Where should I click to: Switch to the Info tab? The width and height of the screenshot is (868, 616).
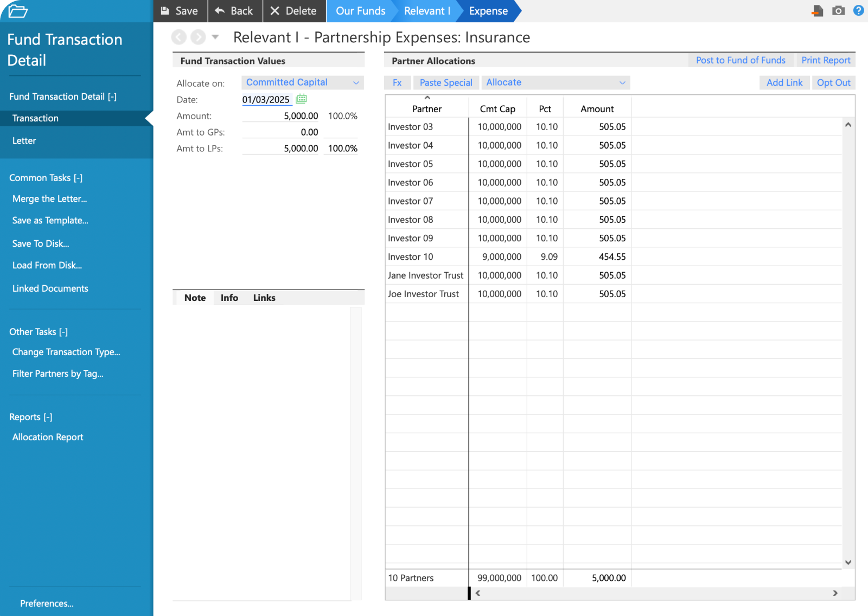229,298
